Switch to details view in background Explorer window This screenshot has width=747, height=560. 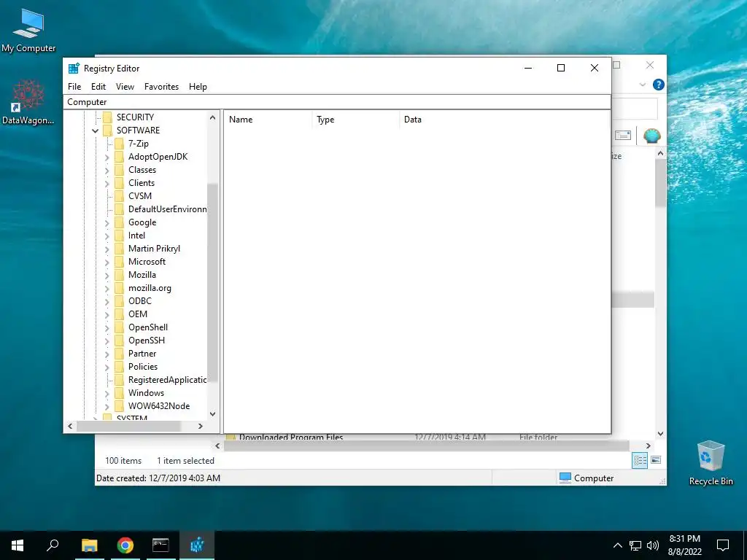pos(639,461)
